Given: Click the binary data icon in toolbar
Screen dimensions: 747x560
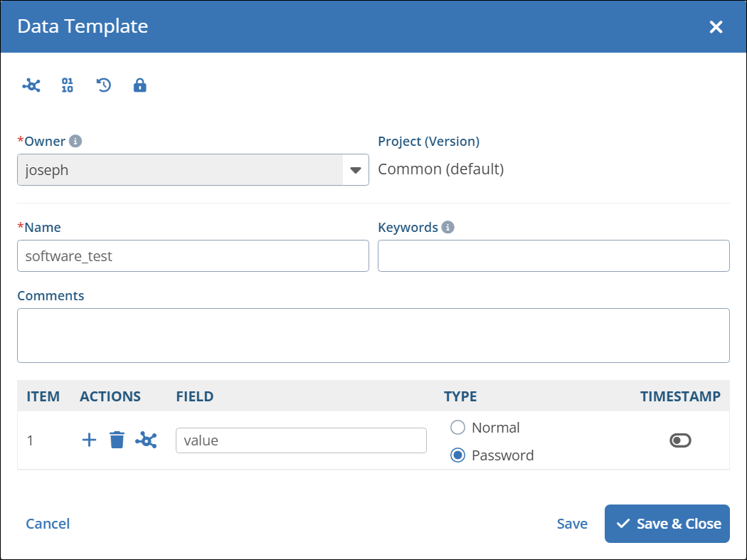Looking at the screenshot, I should pyautogui.click(x=68, y=86).
